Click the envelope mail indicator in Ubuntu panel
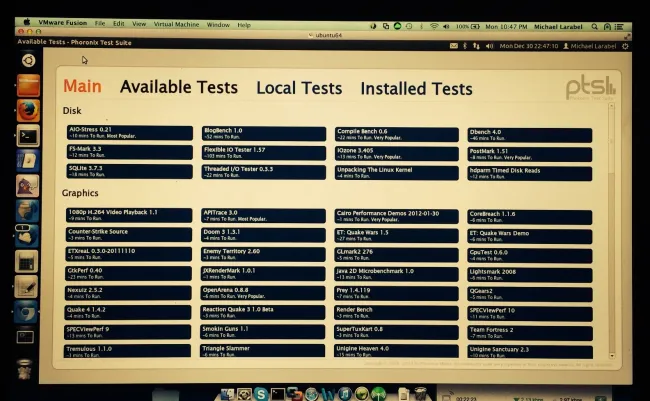This screenshot has width=650, height=401. (454, 46)
